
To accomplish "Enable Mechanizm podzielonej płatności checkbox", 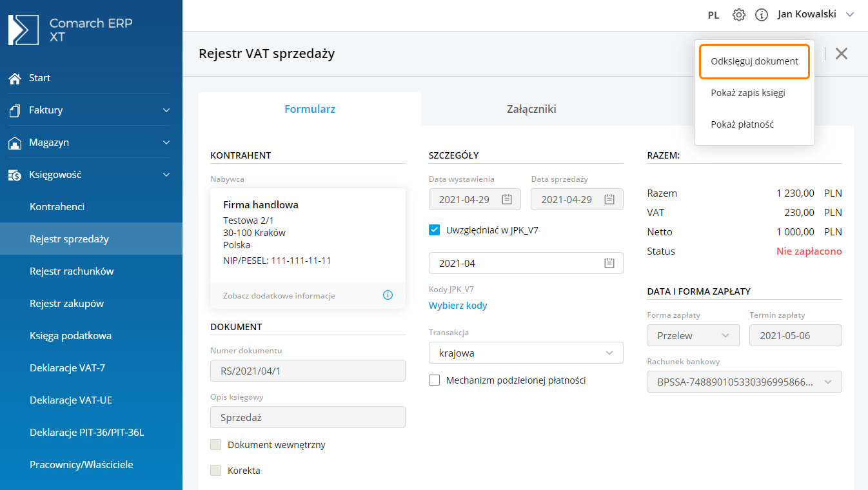I will click(435, 380).
